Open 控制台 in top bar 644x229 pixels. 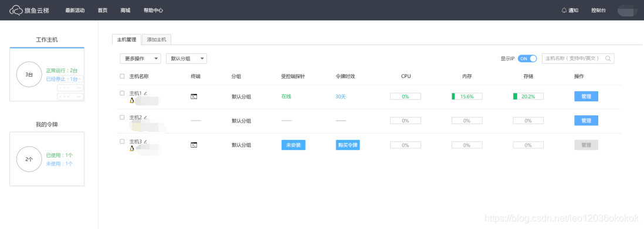pos(598,11)
